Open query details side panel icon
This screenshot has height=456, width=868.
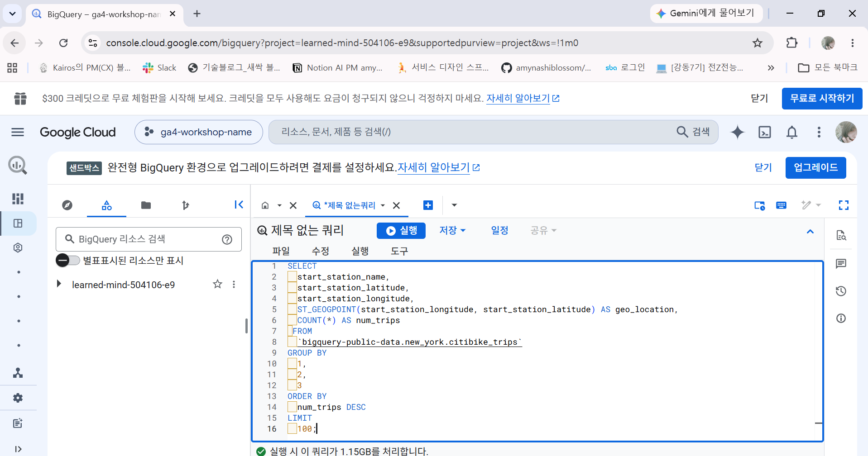tap(841, 235)
